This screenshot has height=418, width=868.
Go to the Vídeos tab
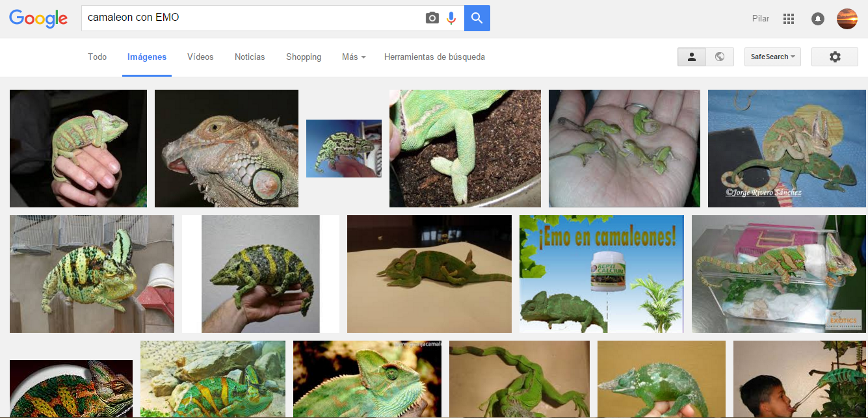(x=200, y=57)
